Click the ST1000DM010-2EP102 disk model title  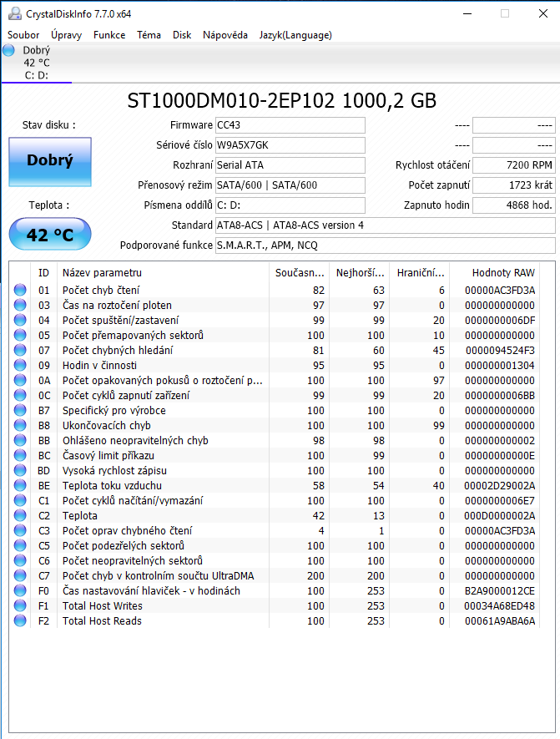pos(281,100)
